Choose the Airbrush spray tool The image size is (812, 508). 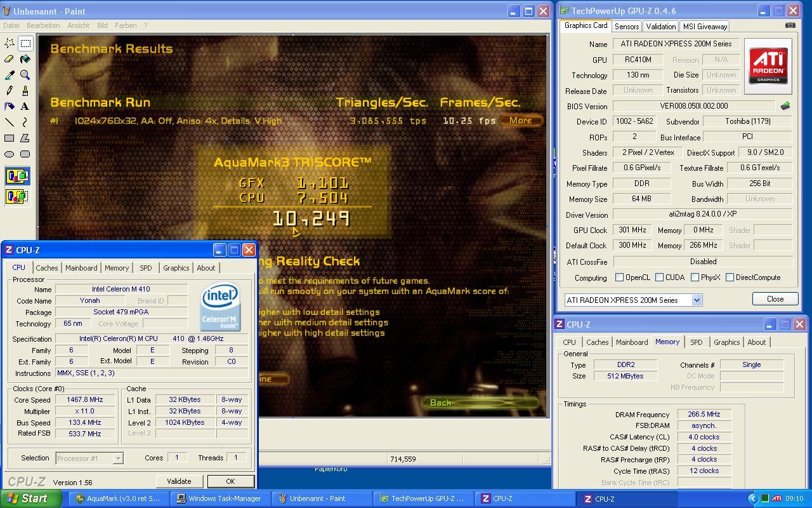[10, 107]
